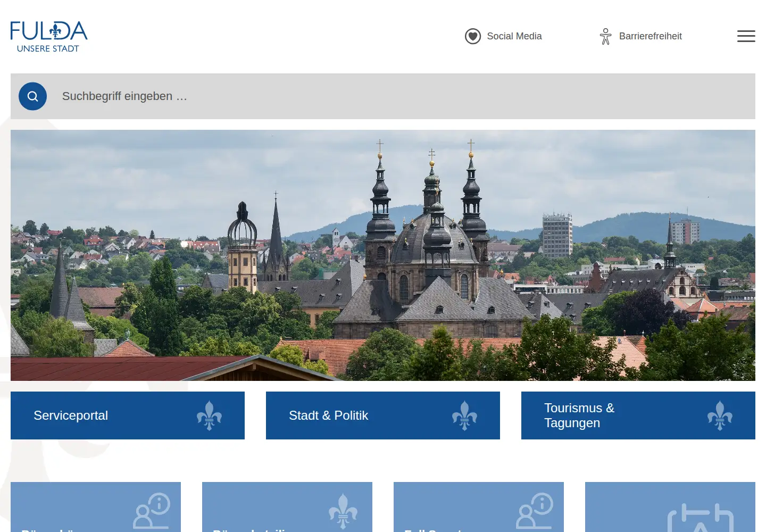The width and height of the screenshot is (766, 532).
Task: Open the Social Media link
Action: (503, 36)
